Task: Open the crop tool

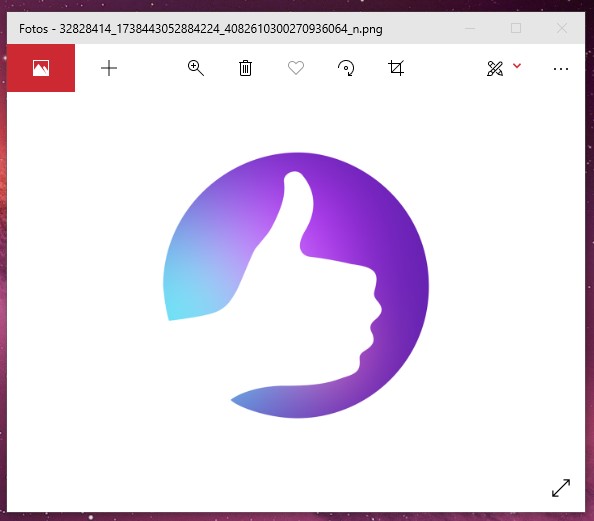Action: 396,68
